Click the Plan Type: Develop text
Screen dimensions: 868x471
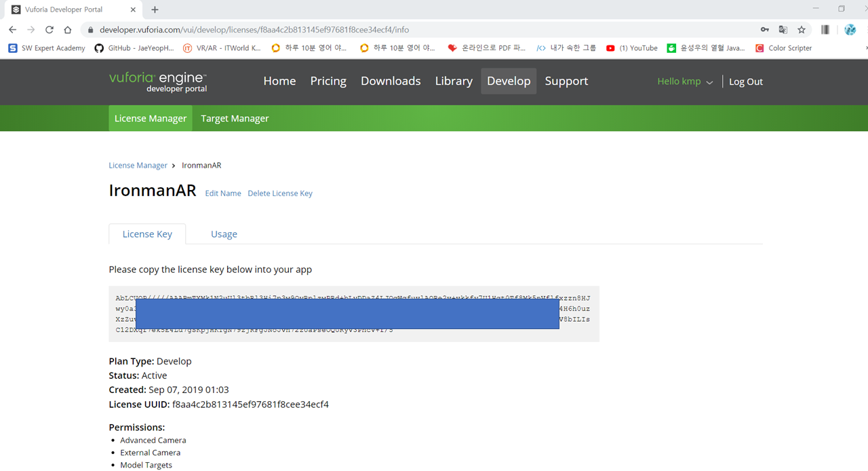click(151, 361)
